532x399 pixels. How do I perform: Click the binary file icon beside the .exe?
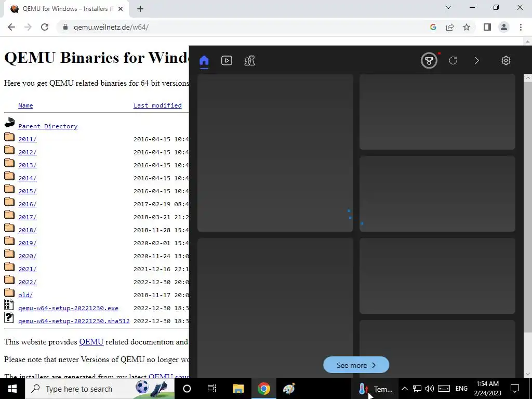point(9,304)
